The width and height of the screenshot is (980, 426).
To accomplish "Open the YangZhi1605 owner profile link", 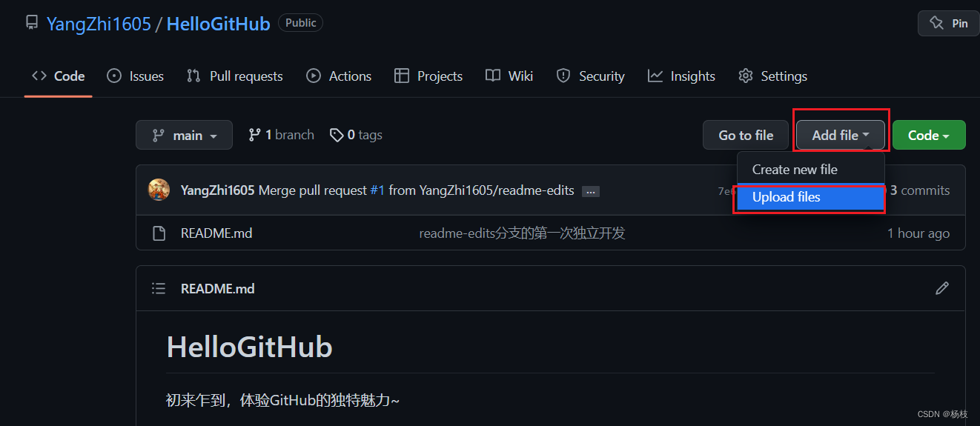I will [x=99, y=24].
